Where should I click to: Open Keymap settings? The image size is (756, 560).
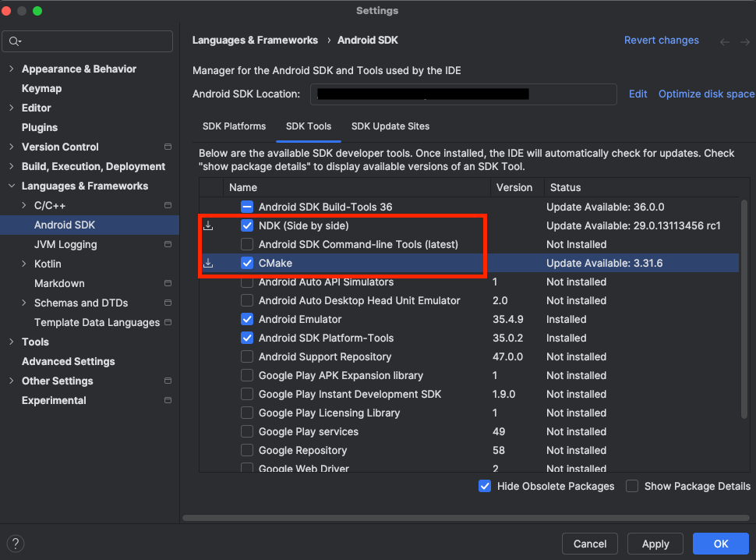click(41, 89)
